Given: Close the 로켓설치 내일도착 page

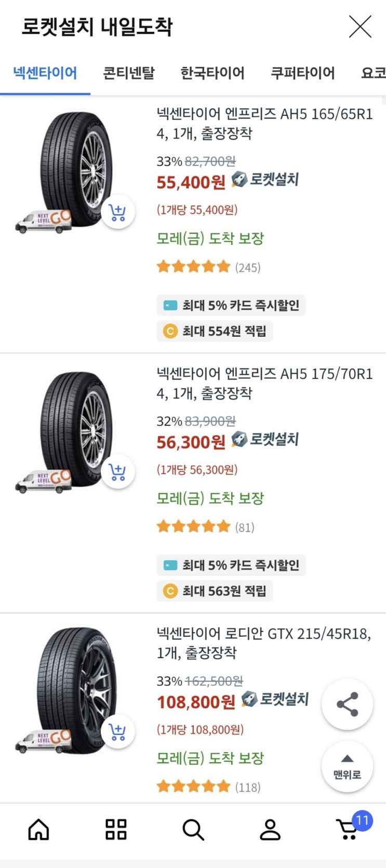Looking at the screenshot, I should [x=360, y=27].
